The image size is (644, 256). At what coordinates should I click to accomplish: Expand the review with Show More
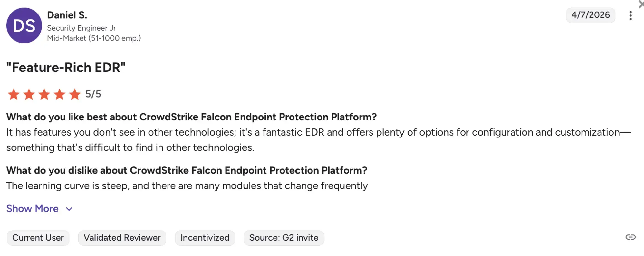(x=33, y=209)
